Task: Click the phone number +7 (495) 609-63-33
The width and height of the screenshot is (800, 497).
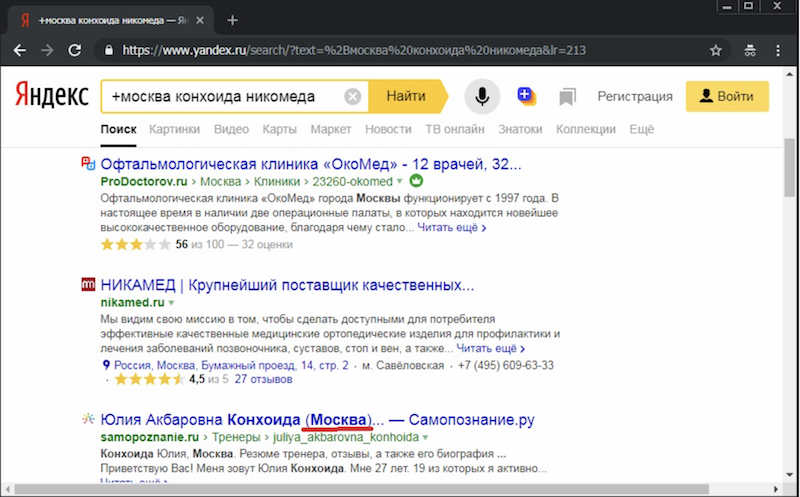Action: [x=506, y=365]
